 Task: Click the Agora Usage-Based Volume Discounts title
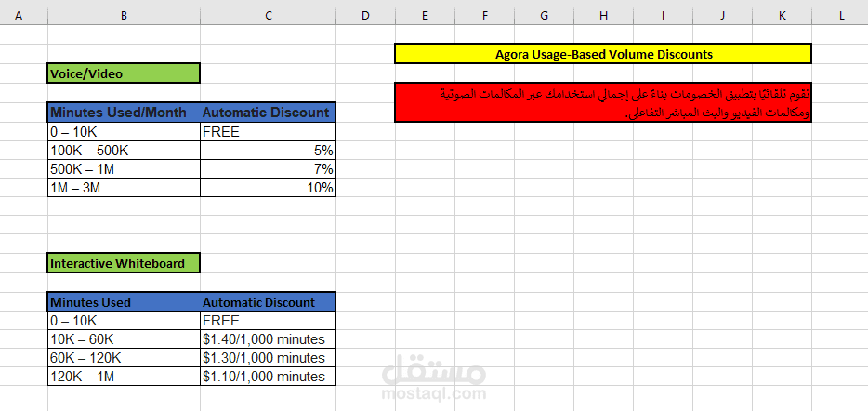603,54
